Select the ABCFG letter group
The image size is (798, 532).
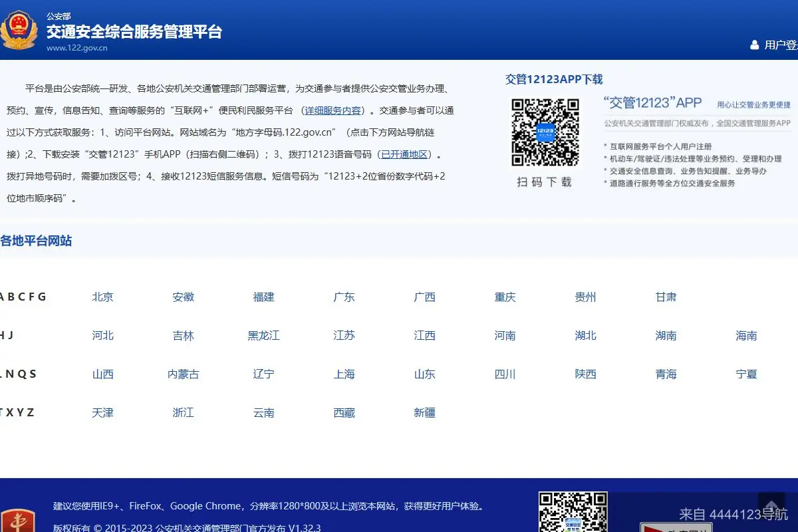click(x=23, y=297)
